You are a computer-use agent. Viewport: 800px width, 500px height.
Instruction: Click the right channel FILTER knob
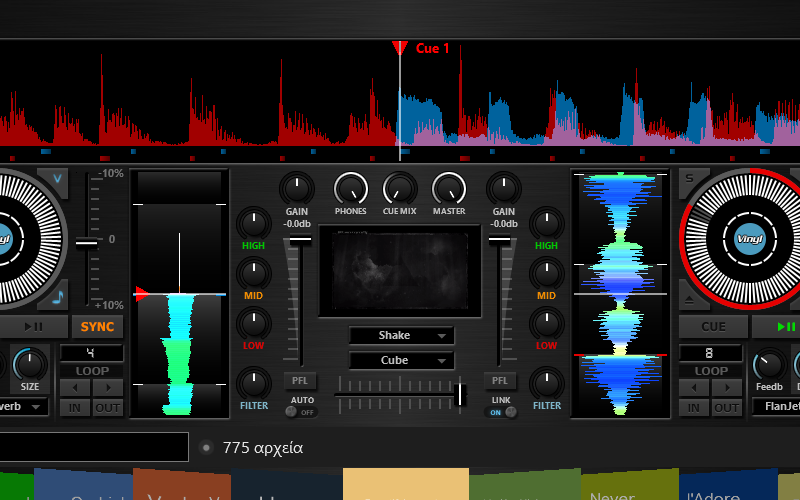pyautogui.click(x=546, y=384)
